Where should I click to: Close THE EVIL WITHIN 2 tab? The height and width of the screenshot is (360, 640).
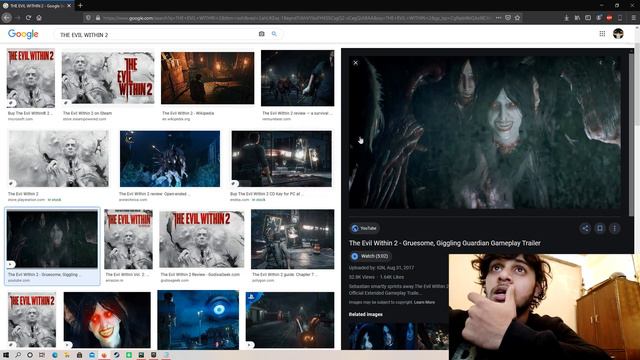pyautogui.click(x=69, y=6)
